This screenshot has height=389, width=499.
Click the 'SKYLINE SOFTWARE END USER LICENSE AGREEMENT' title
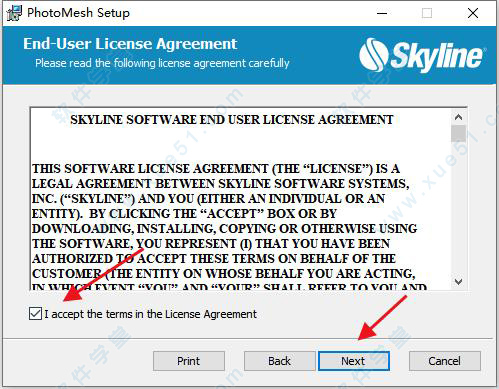pyautogui.click(x=232, y=120)
